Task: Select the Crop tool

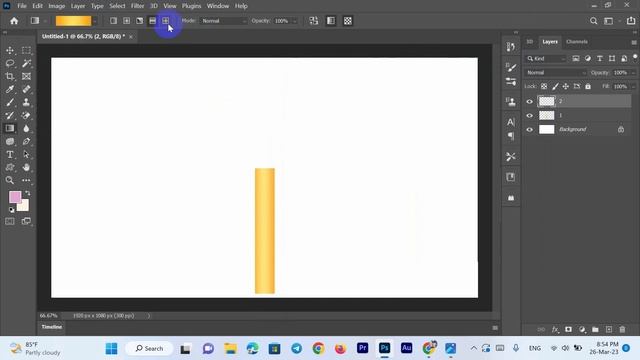Action: (10, 76)
